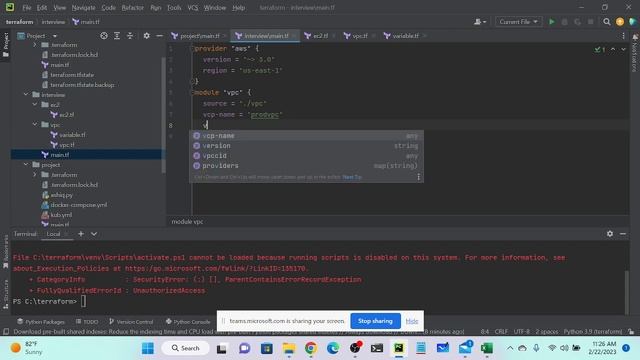
Task: Click the Stop icon in run toolbar
Action: click(590, 22)
